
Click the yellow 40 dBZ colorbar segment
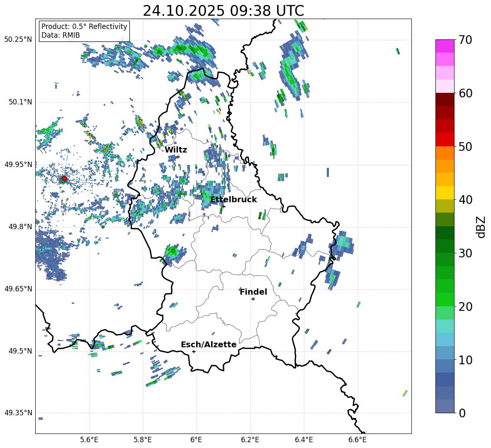[445, 193]
